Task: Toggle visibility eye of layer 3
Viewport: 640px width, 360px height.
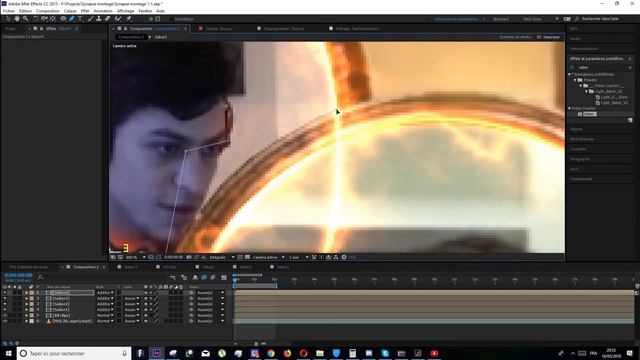Action: click(5, 304)
